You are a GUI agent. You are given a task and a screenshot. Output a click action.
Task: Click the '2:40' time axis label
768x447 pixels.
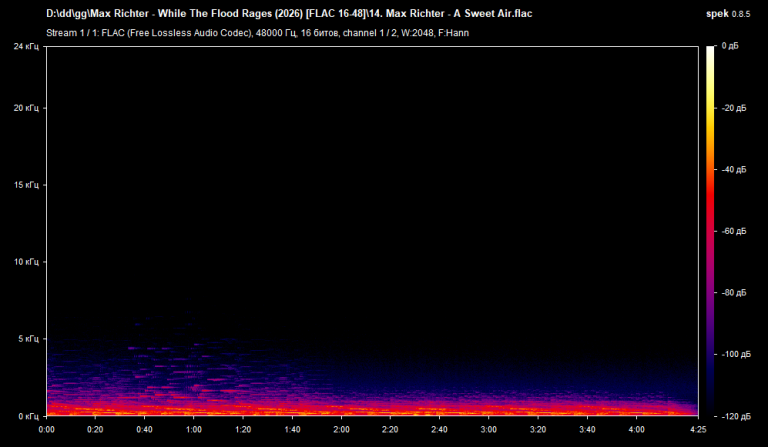(x=439, y=430)
